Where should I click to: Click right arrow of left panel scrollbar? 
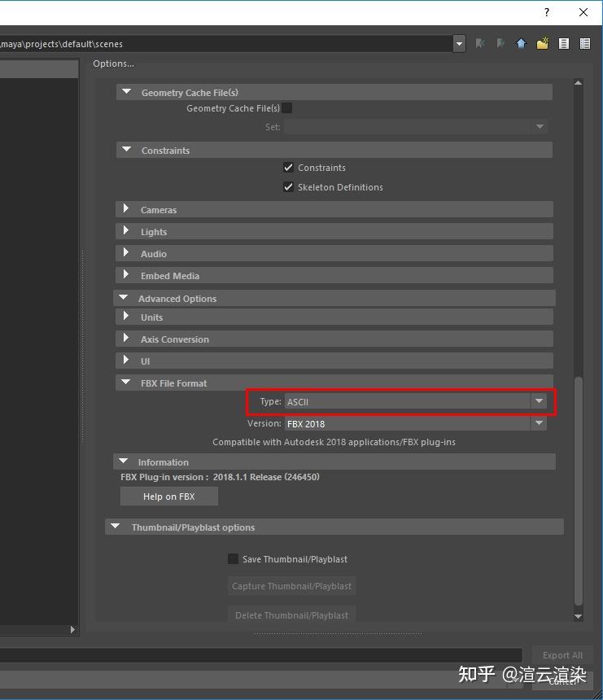click(72, 629)
